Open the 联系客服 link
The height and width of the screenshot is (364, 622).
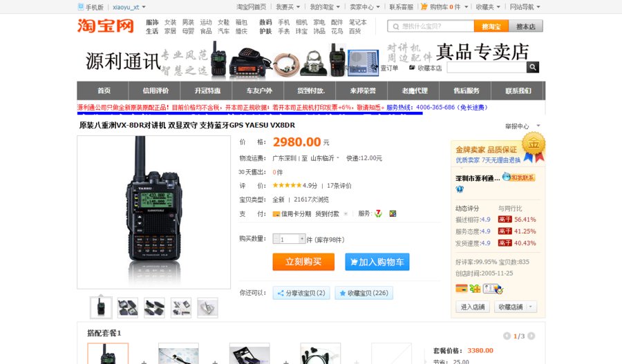point(401,7)
